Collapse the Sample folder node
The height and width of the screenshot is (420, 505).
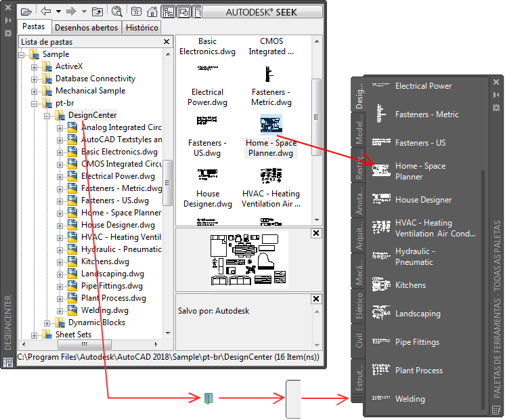click(x=22, y=55)
